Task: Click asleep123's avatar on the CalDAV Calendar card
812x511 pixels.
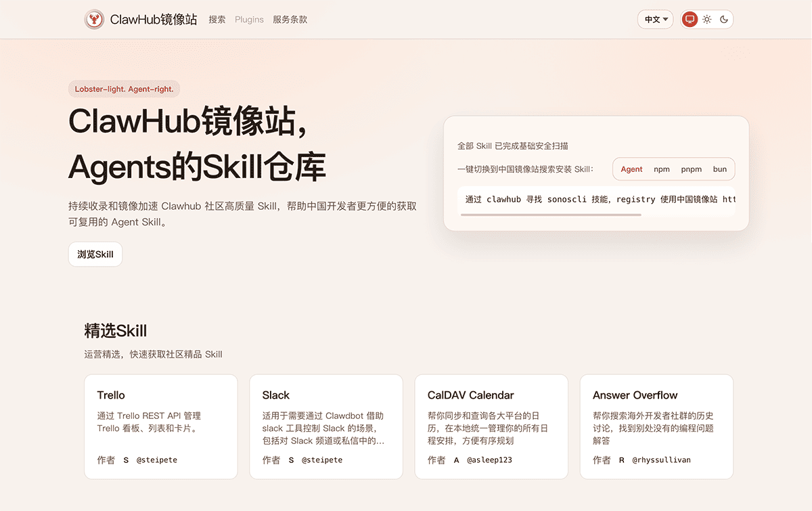Action: pos(456,460)
